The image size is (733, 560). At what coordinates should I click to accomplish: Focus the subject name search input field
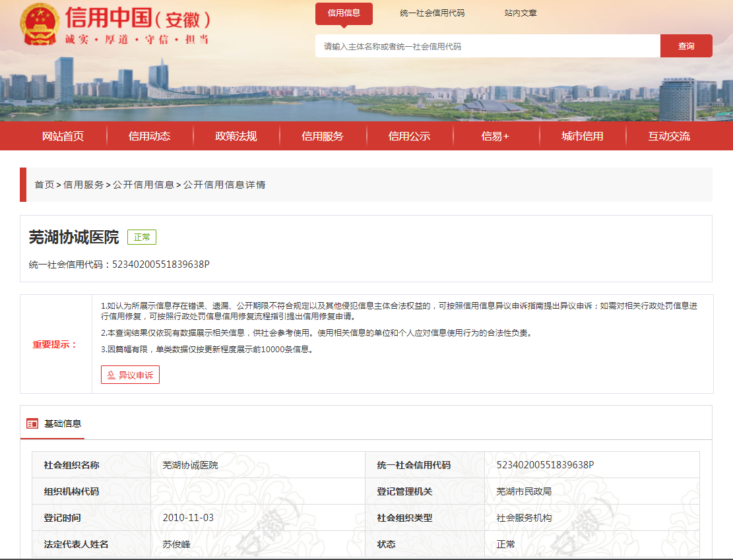[488, 46]
